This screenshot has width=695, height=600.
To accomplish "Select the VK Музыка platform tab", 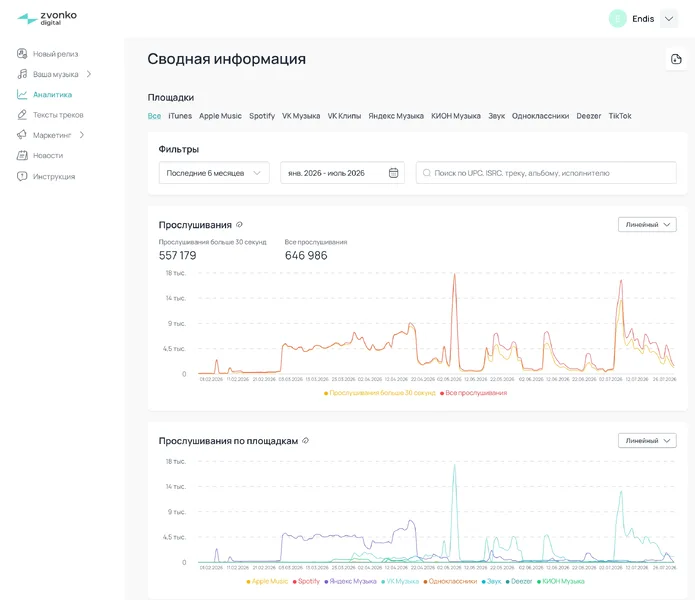I will (x=301, y=116).
